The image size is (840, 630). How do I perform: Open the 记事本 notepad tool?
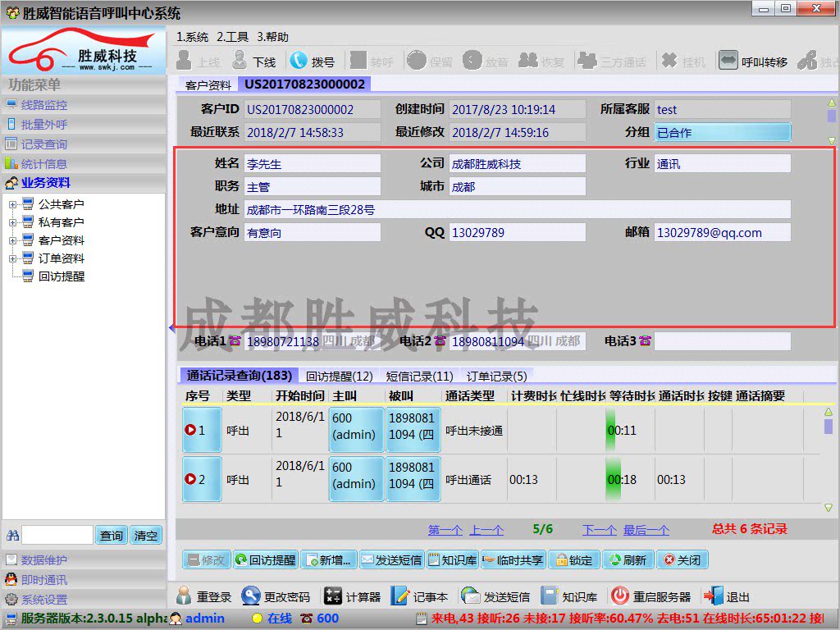tap(401, 596)
